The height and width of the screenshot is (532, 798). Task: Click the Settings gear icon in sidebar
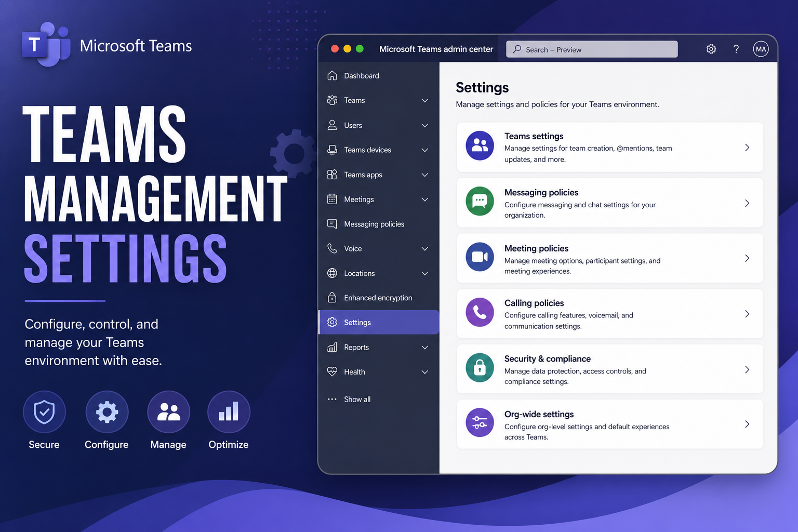(332, 323)
